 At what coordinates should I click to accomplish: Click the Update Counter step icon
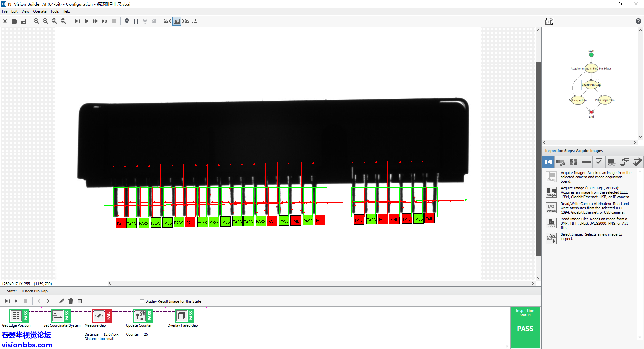tap(140, 316)
